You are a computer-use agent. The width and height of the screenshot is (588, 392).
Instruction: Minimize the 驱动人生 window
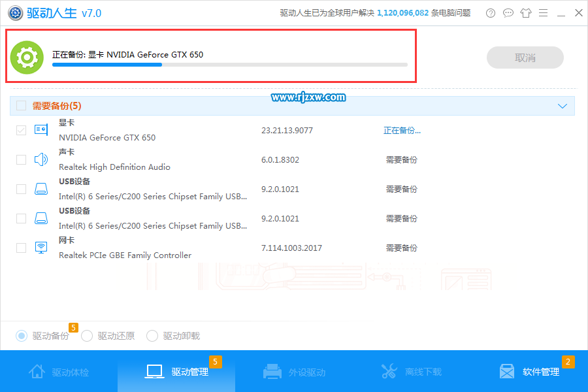point(561,14)
